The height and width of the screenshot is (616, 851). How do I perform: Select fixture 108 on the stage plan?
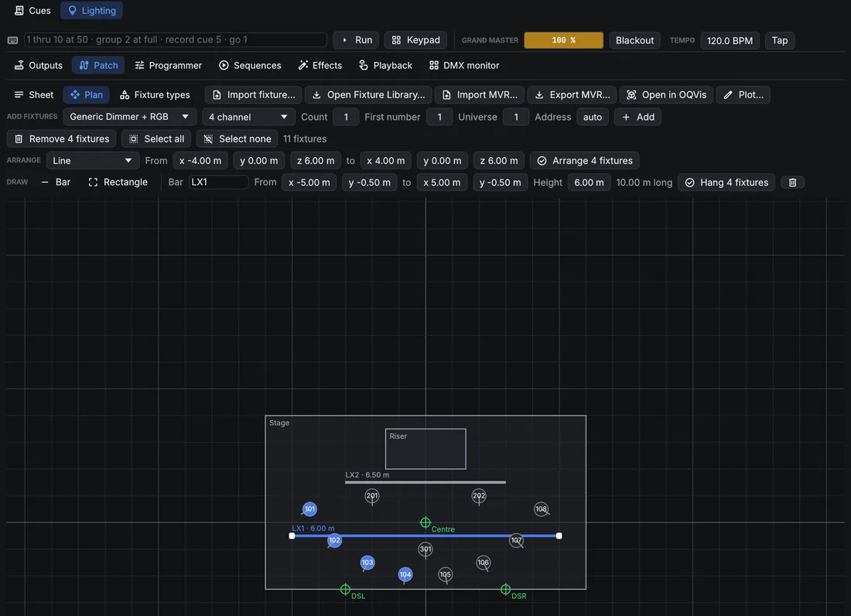pos(541,509)
